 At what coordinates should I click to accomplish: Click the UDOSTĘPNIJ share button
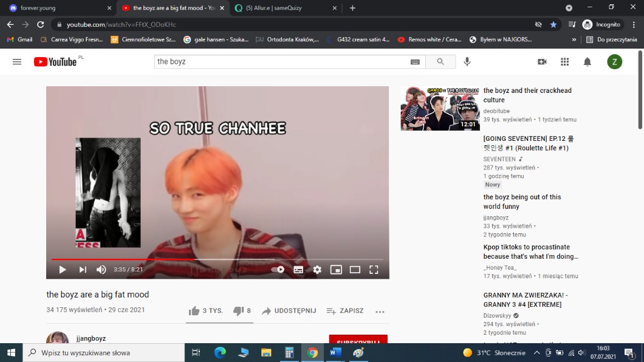pos(289,311)
